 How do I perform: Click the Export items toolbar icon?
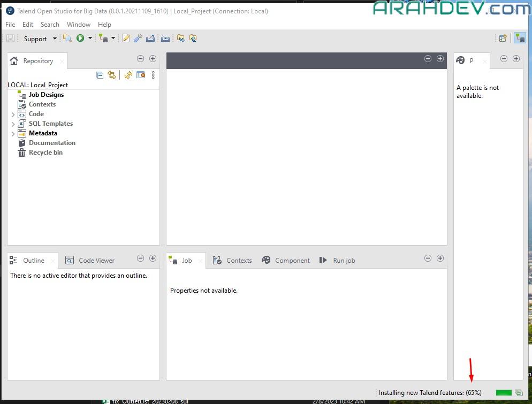tap(150, 38)
